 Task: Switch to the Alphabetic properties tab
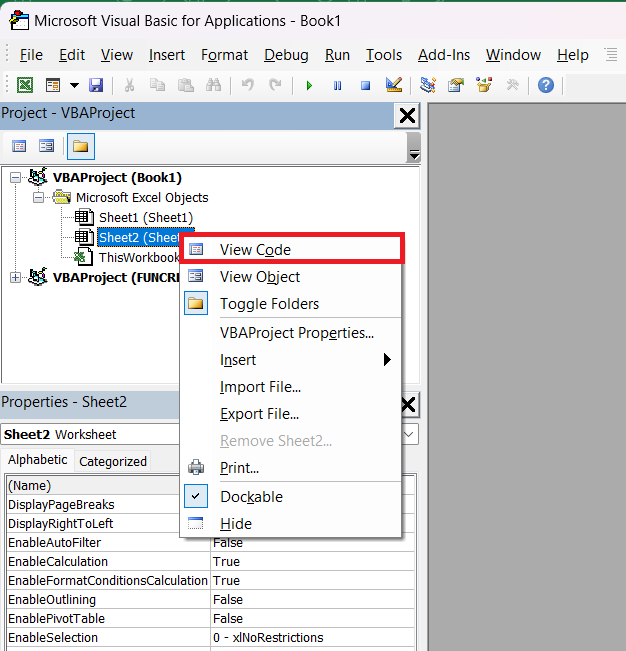38,460
